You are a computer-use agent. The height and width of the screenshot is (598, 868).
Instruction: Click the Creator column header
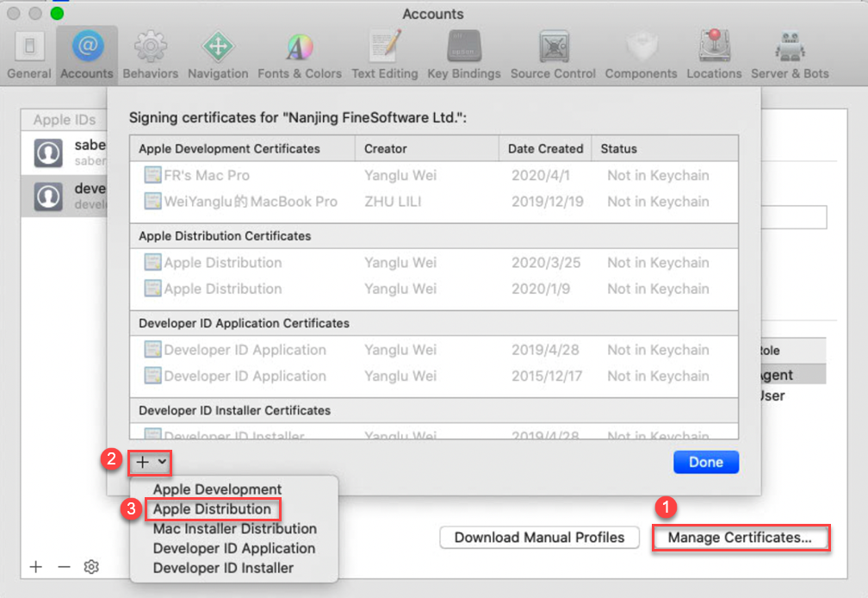427,148
